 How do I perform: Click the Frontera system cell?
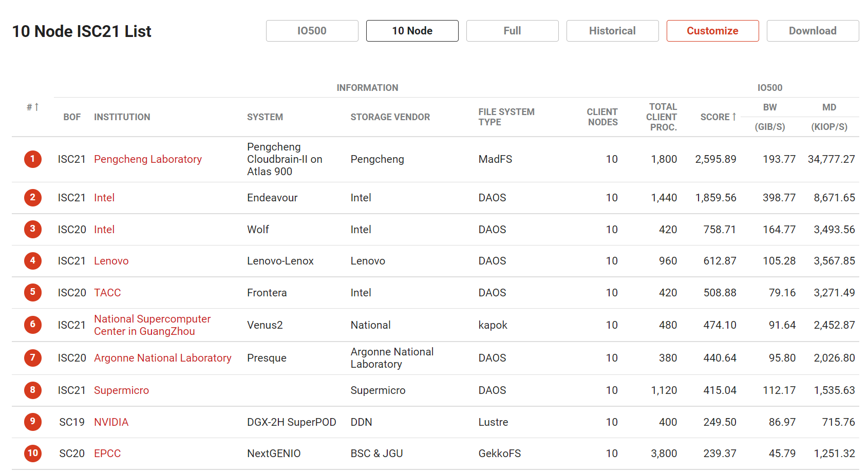click(x=267, y=293)
